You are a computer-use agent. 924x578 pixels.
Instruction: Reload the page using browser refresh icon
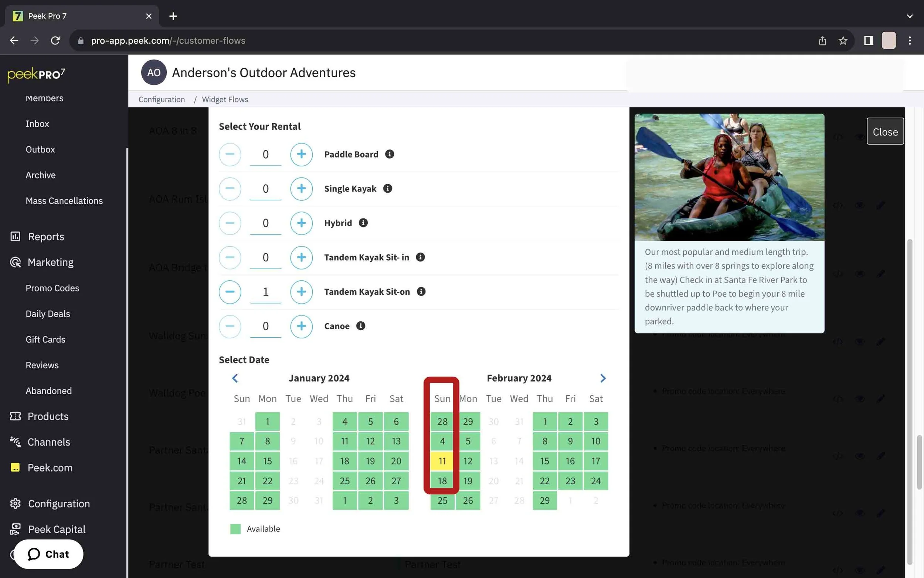tap(55, 41)
